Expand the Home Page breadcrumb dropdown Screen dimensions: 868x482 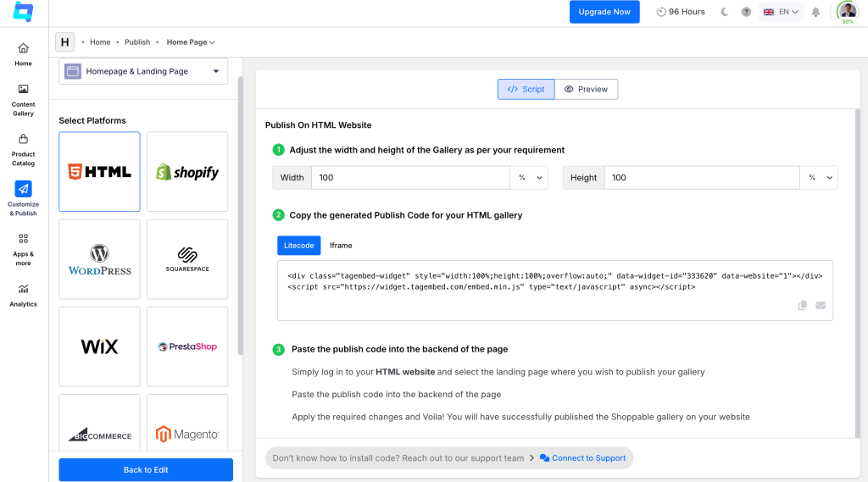(x=191, y=42)
